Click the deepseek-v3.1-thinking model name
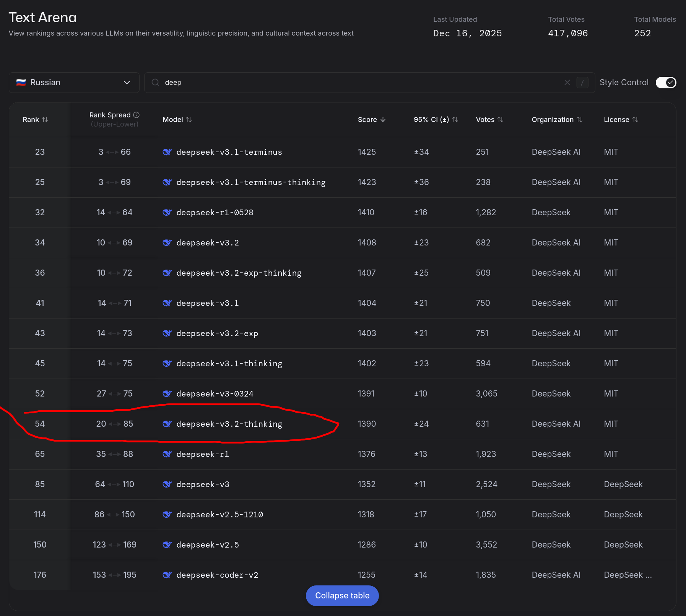The width and height of the screenshot is (686, 616). pyautogui.click(x=229, y=364)
